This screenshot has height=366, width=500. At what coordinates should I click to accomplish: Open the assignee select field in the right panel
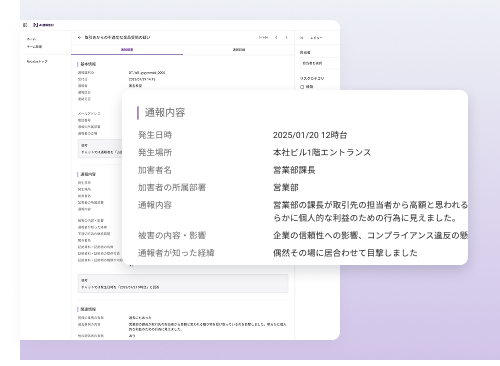pos(320,63)
